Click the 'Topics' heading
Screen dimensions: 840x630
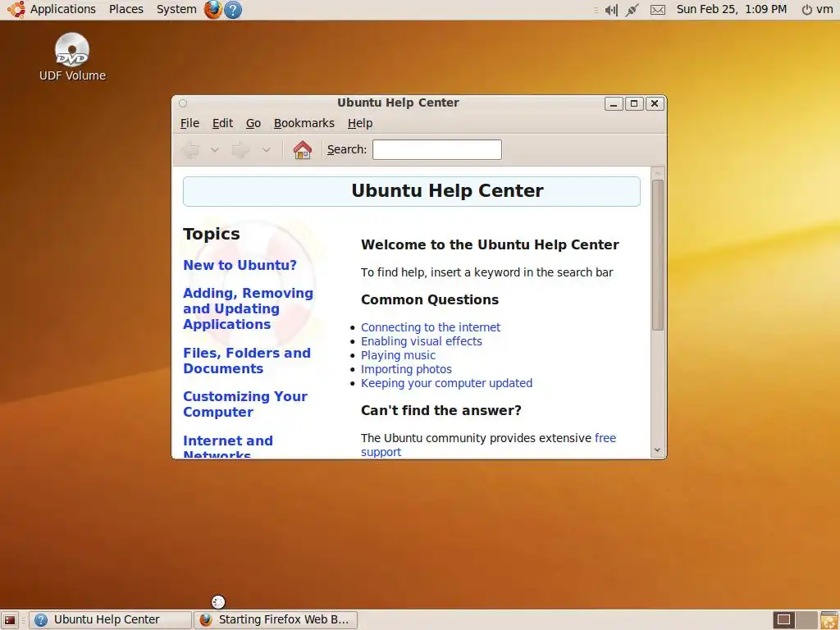(212, 234)
